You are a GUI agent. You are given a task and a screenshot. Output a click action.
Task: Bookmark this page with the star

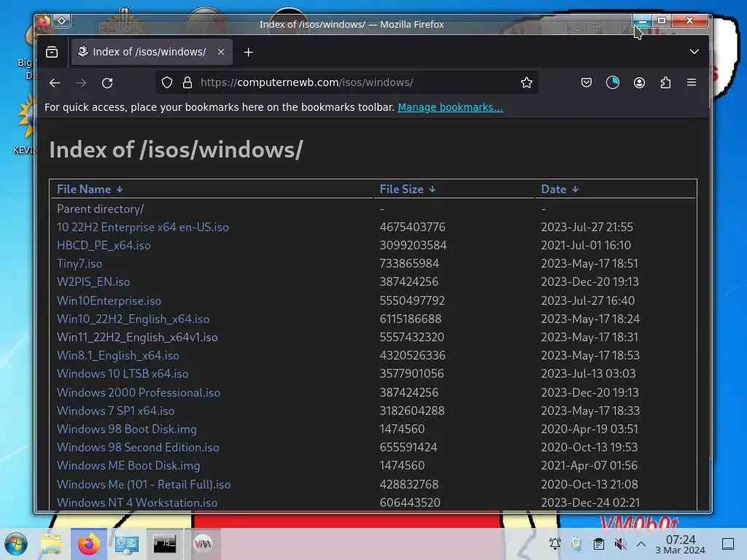pyautogui.click(x=527, y=83)
